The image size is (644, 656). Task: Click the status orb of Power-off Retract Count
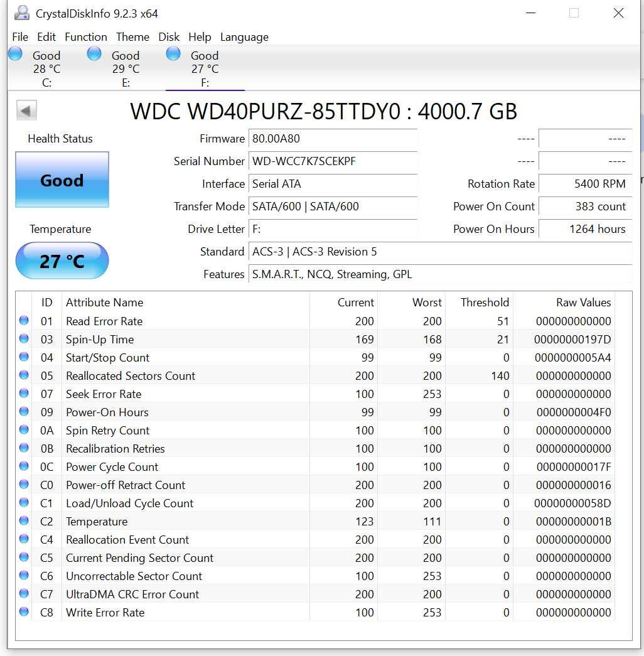pyautogui.click(x=24, y=485)
